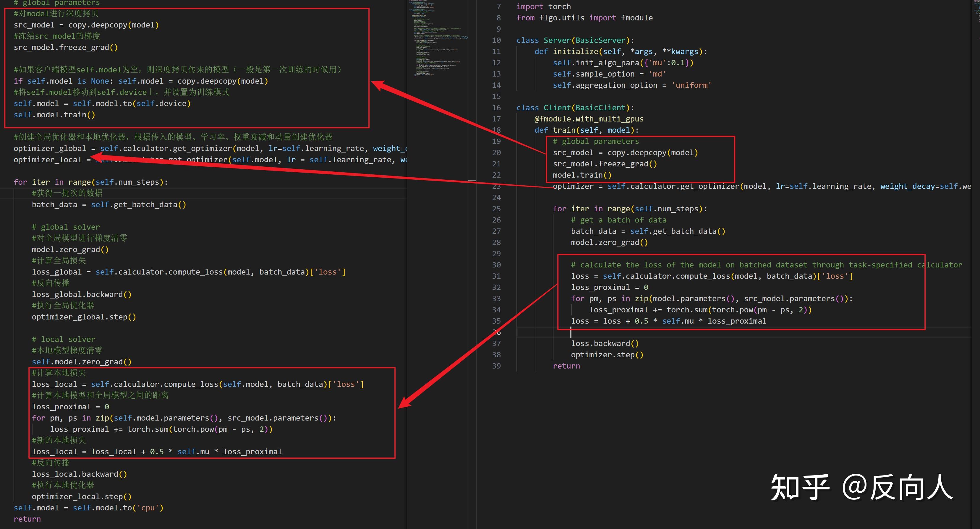Click line number 31 in the right editor
The image size is (980, 529).
coord(496,276)
